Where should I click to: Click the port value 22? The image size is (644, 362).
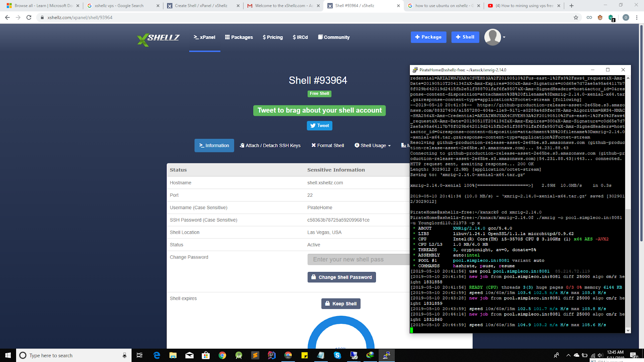pyautogui.click(x=310, y=195)
